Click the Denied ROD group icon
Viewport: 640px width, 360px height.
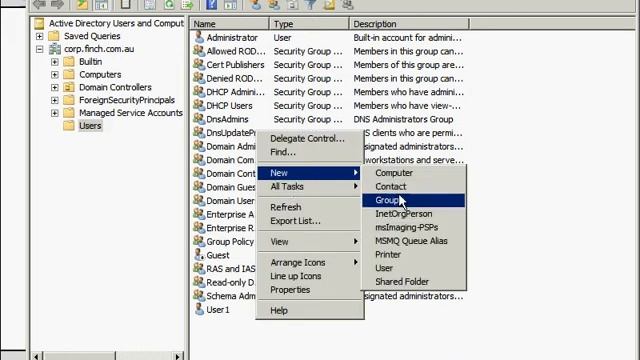click(x=199, y=78)
